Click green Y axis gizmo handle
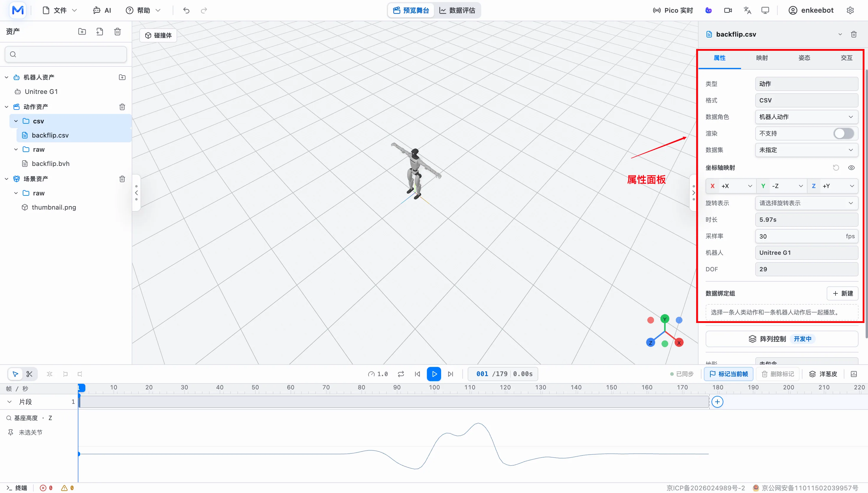868x493 pixels. (665, 319)
